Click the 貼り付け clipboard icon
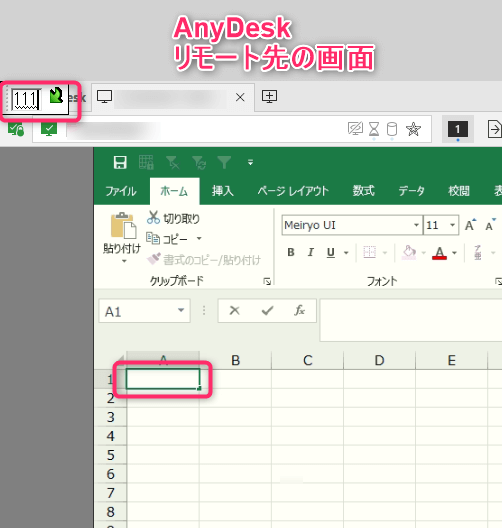 pos(123,226)
